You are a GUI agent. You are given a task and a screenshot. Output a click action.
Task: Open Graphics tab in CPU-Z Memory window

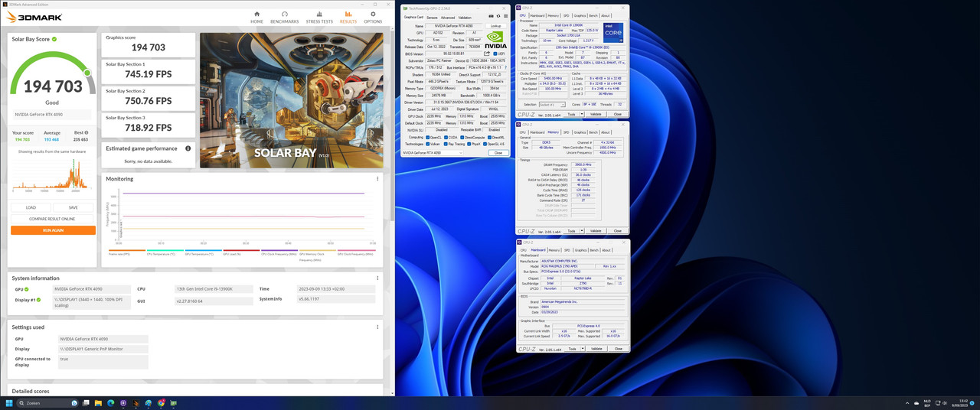580,132
